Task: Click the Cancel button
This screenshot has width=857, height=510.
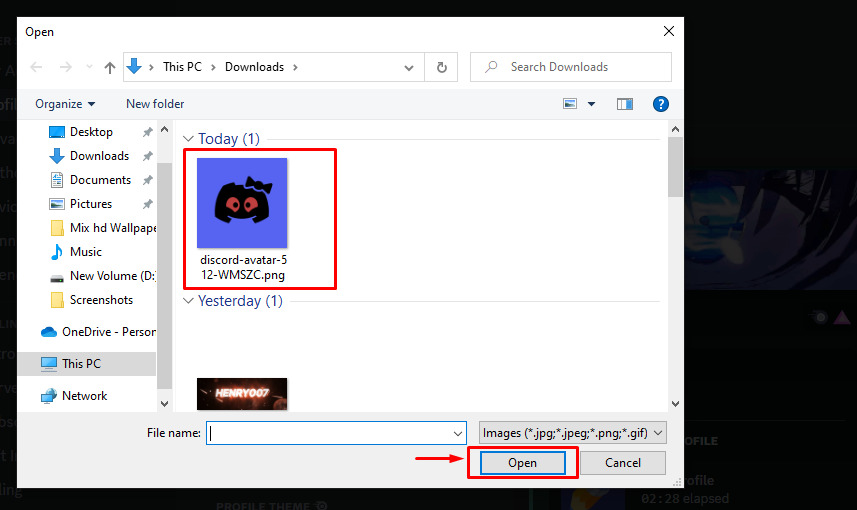Action: (x=623, y=463)
